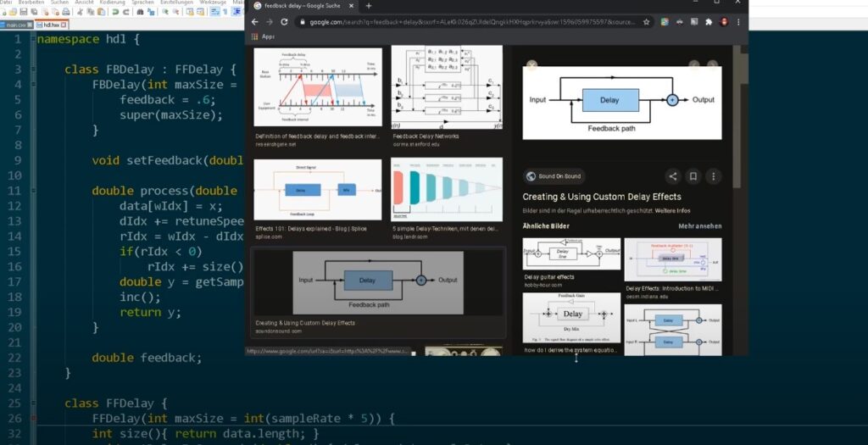Save image with the bookmark icon
868x445 pixels.
click(x=693, y=176)
